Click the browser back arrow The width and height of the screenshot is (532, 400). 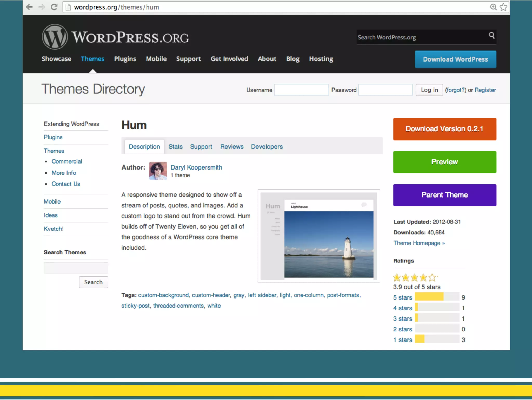[29, 7]
